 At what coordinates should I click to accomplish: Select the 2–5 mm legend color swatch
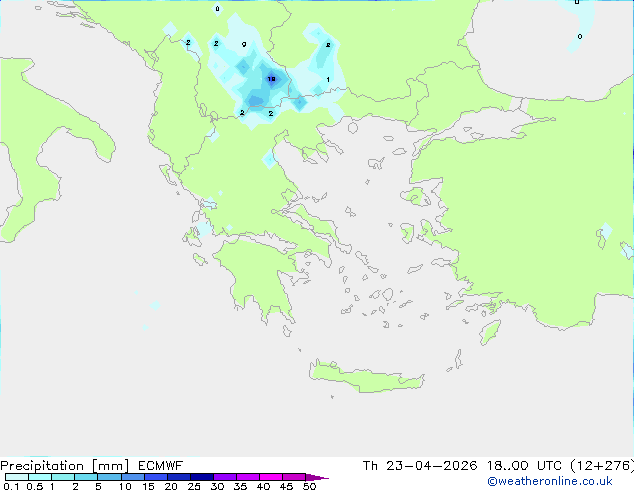[86, 477]
